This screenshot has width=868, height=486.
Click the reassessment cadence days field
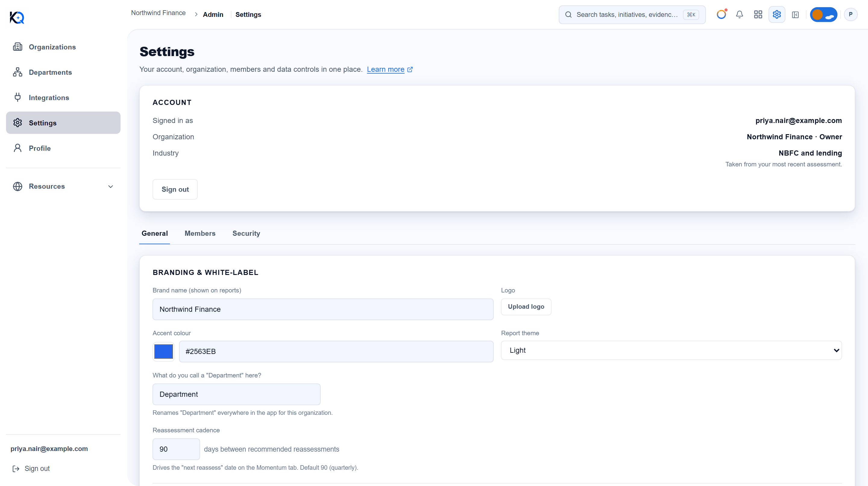176,449
